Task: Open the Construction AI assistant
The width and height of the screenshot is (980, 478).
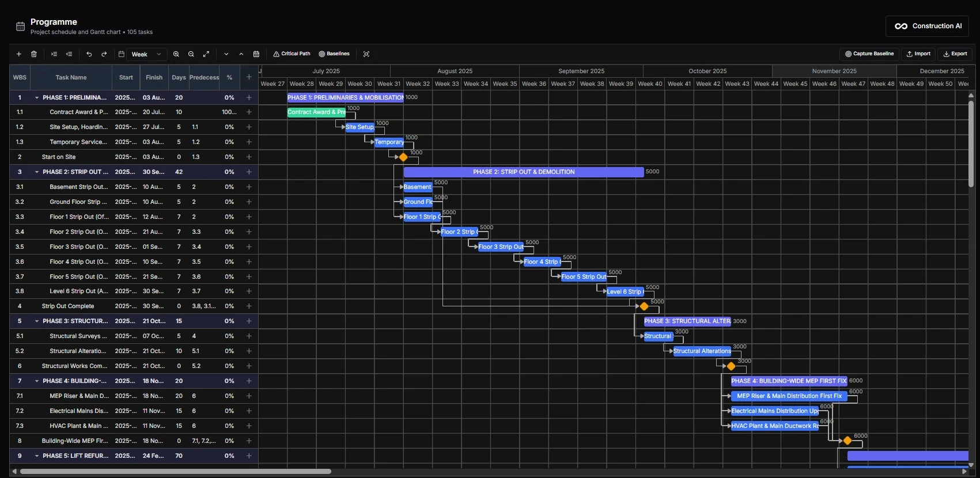Action: click(x=928, y=26)
